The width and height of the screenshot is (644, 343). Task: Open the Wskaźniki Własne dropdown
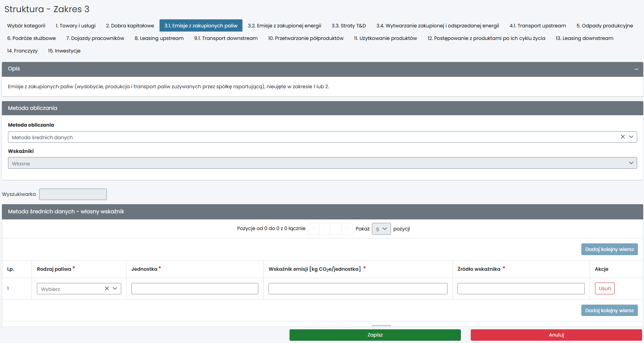tap(322, 163)
